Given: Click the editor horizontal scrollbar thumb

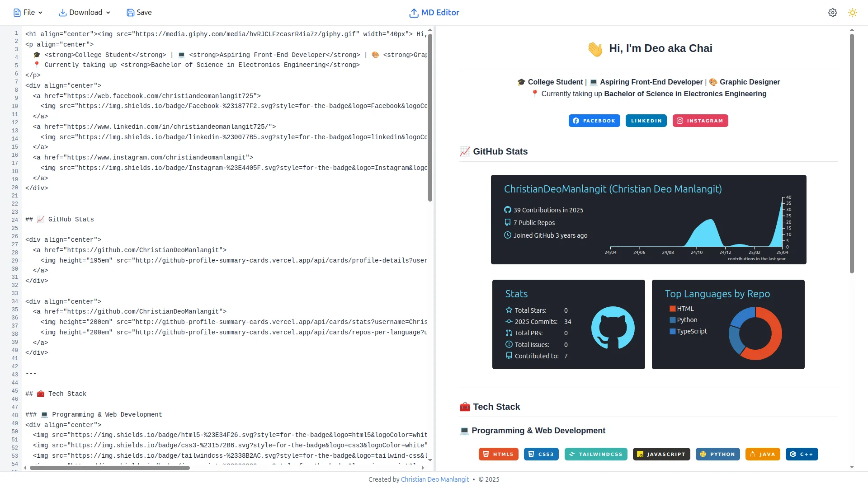Looking at the screenshot, I should [109, 468].
